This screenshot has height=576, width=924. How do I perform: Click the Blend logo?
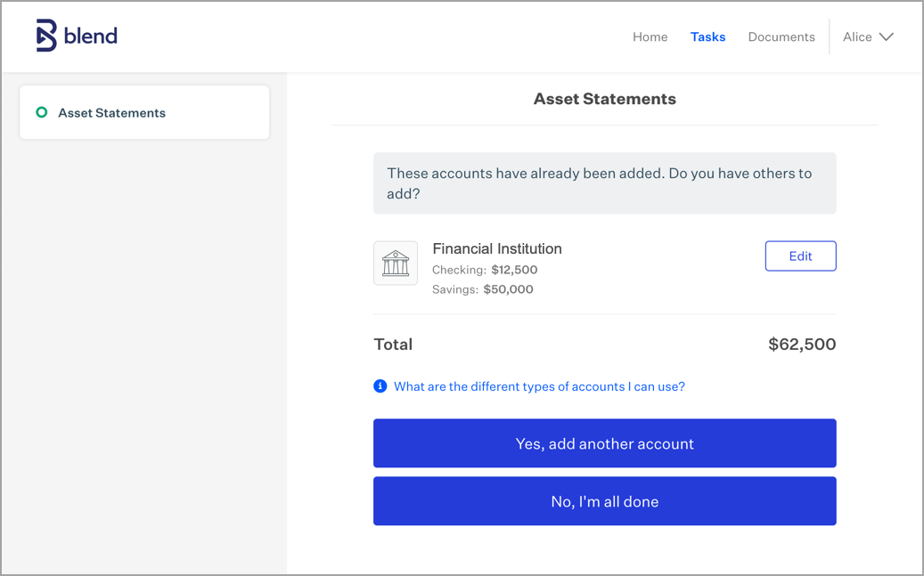(77, 36)
